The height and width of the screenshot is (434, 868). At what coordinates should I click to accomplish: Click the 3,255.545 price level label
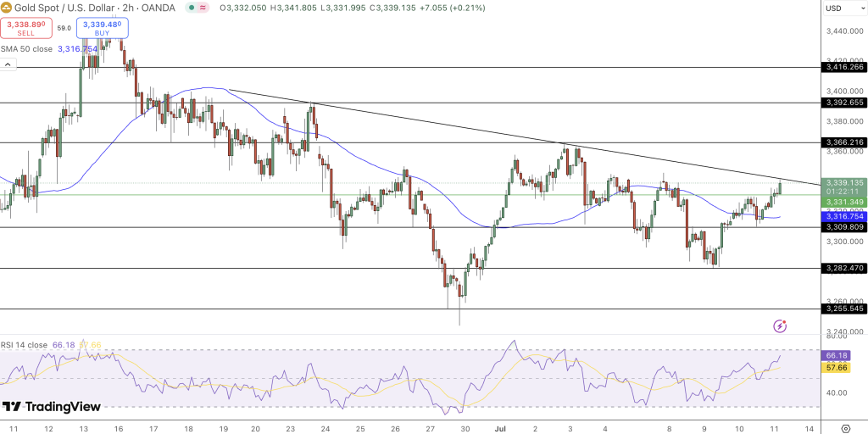click(x=844, y=309)
